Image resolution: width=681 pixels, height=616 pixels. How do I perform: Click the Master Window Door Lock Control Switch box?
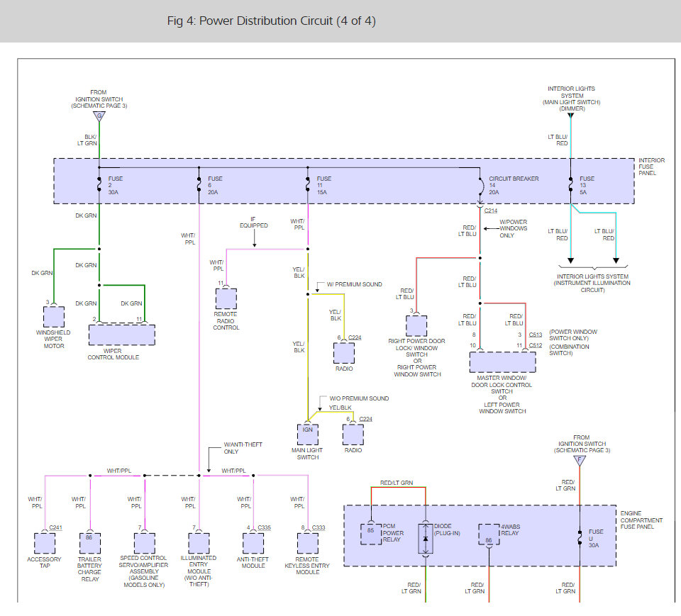click(x=502, y=362)
